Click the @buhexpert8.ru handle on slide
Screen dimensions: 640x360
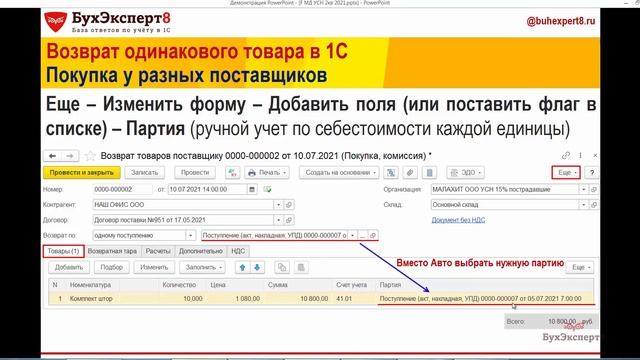(x=561, y=21)
